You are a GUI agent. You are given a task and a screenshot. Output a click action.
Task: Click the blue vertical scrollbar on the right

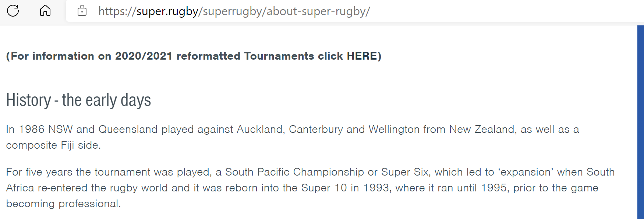click(641, 122)
